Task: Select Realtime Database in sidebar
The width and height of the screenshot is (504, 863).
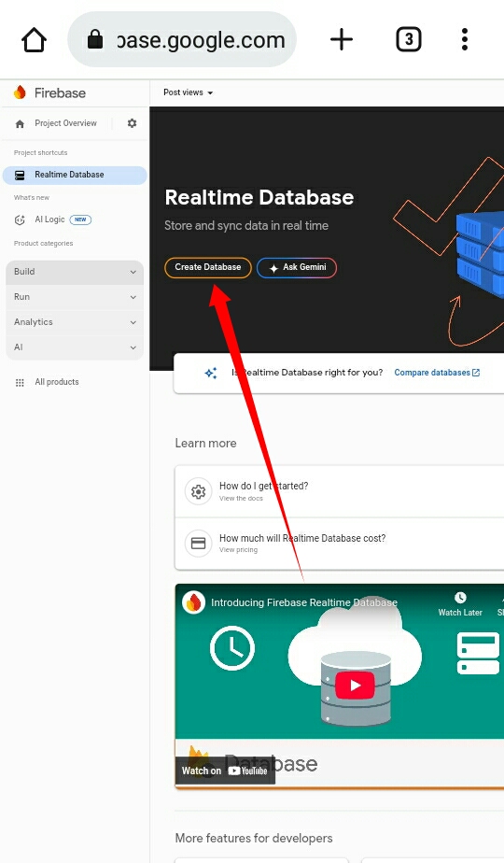Action: point(75,175)
